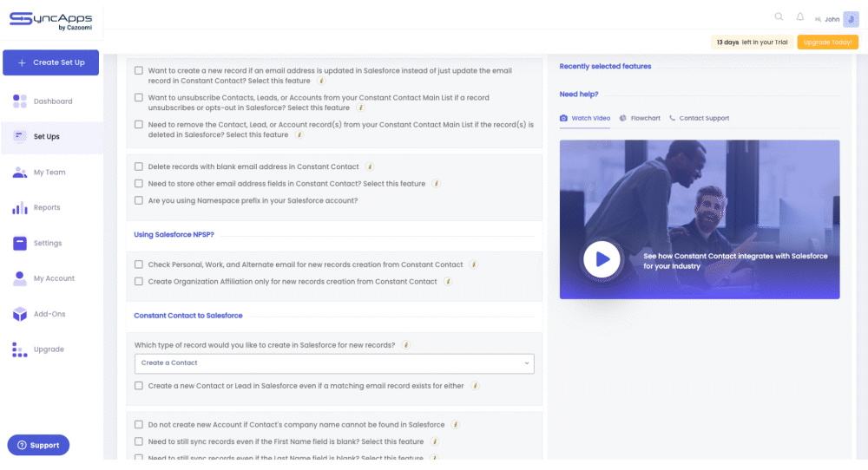This screenshot has width=868, height=470.
Task: Click info icon beside Do not create new Account
Action: (x=456, y=425)
